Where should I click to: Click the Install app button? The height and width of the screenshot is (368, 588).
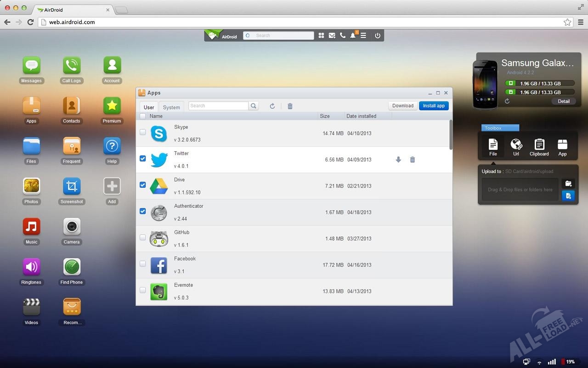pos(434,106)
